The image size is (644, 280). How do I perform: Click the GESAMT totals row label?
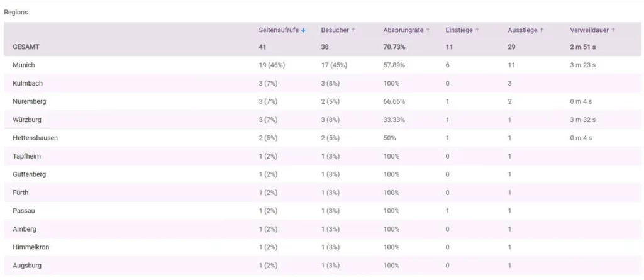[26, 47]
